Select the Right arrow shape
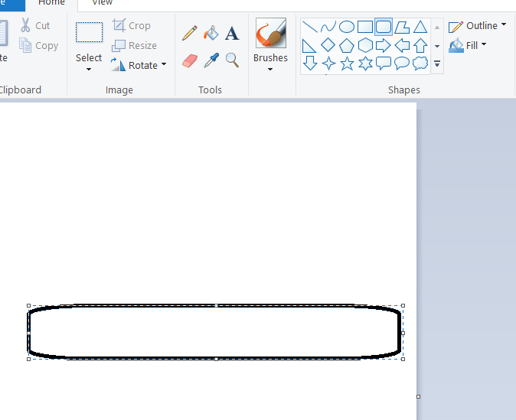 384,45
